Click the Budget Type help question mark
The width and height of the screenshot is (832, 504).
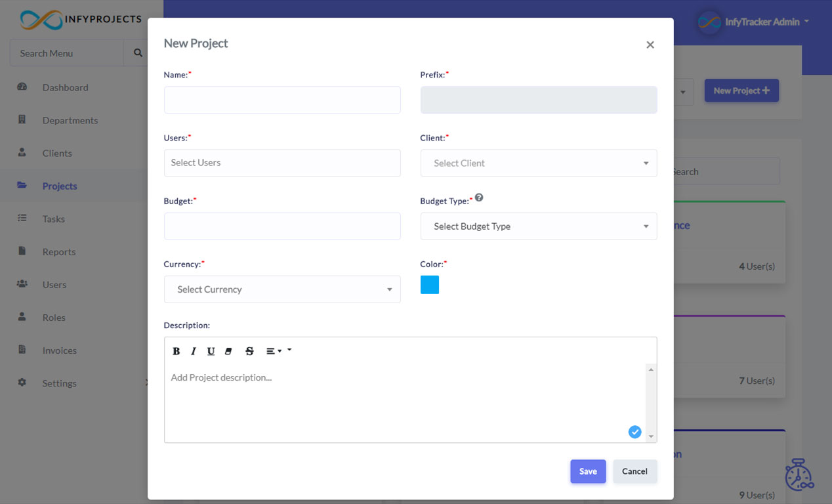click(479, 197)
